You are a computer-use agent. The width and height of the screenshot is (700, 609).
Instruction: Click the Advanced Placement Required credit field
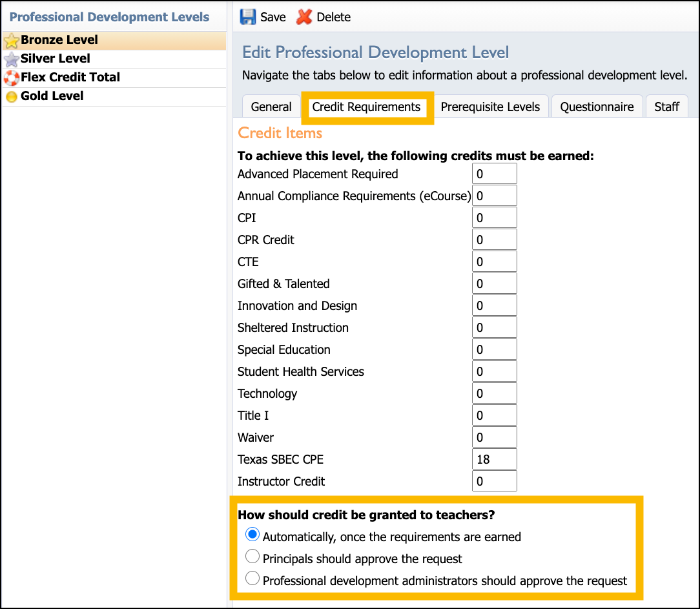coord(494,174)
